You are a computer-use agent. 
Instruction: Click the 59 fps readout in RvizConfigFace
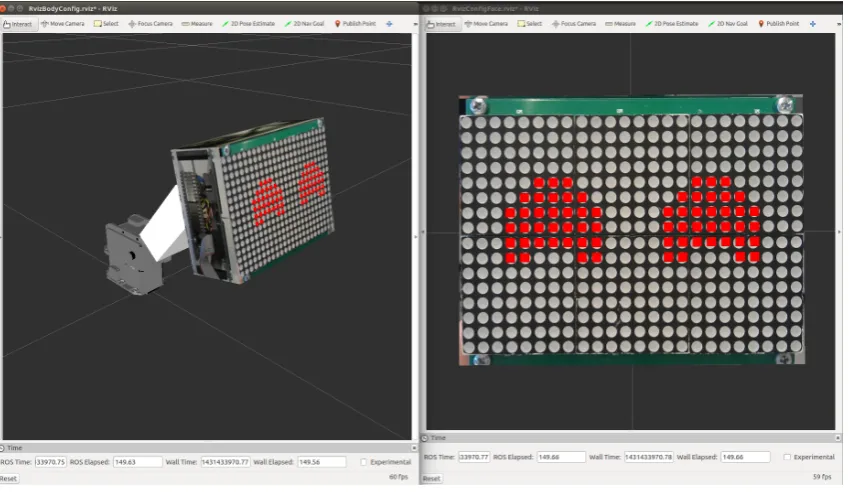pos(822,477)
